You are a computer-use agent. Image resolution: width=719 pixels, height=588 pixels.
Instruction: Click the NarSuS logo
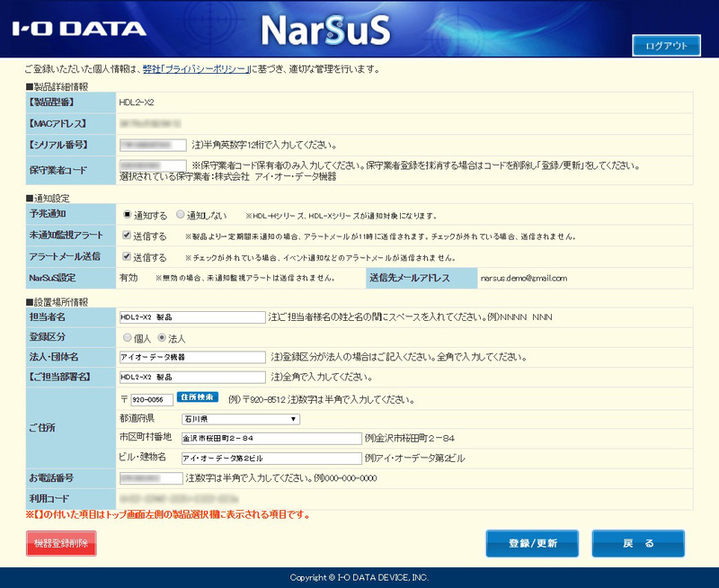[325, 31]
